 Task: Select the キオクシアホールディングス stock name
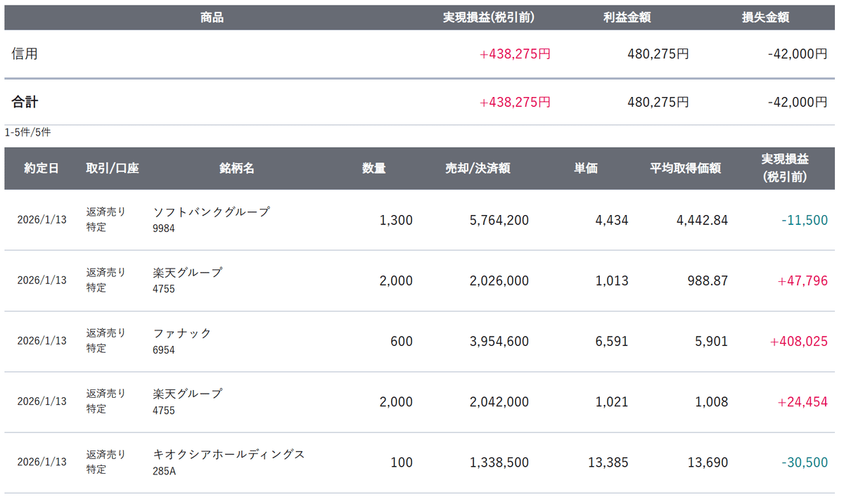(x=229, y=454)
